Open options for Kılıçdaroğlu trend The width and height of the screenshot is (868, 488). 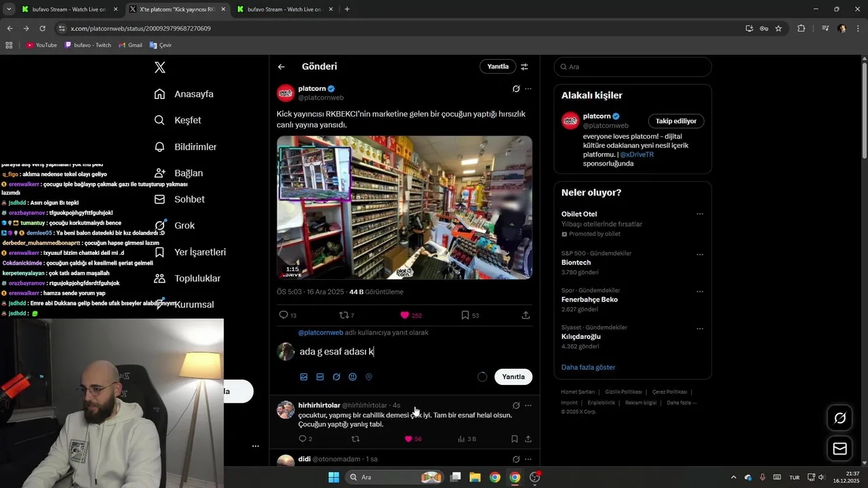coord(700,329)
